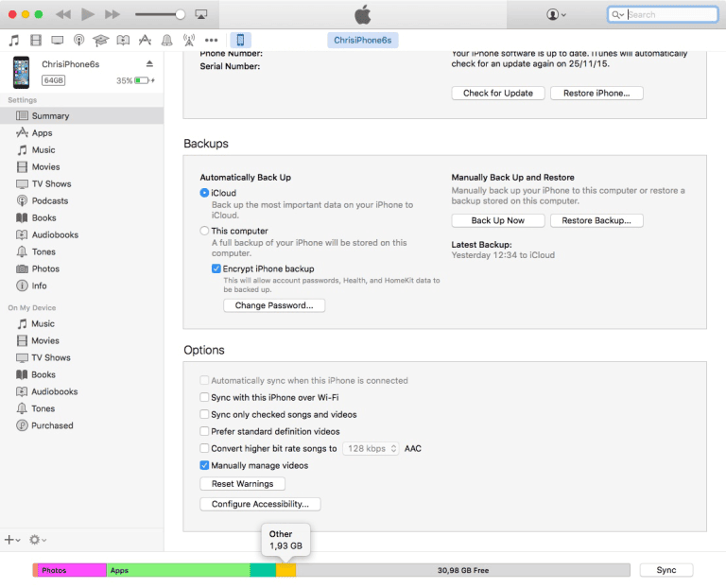Open the Music library icon in toolbar

(14, 41)
